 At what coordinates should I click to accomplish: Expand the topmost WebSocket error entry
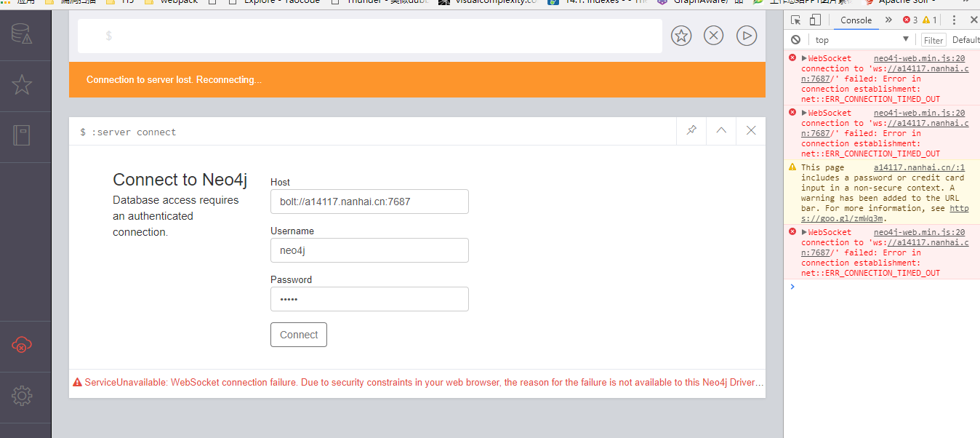pyautogui.click(x=804, y=58)
